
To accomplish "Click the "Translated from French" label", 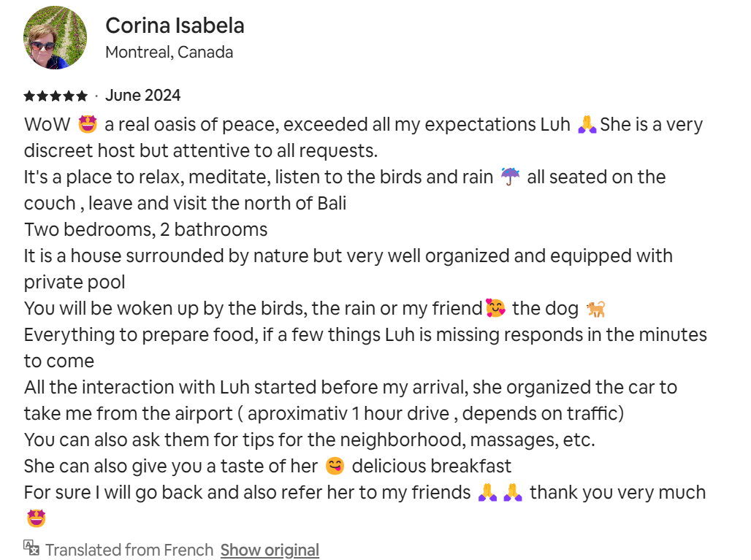I will pyautogui.click(x=129, y=550).
